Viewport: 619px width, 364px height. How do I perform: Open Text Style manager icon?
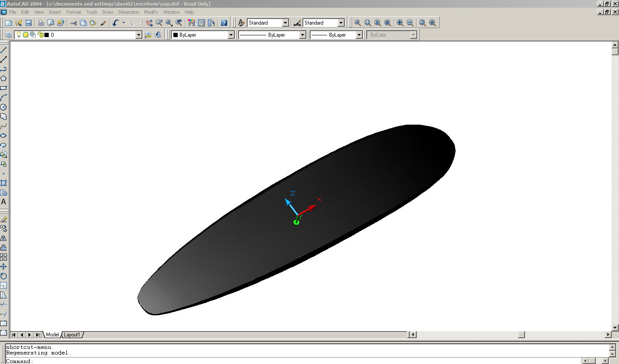point(242,23)
